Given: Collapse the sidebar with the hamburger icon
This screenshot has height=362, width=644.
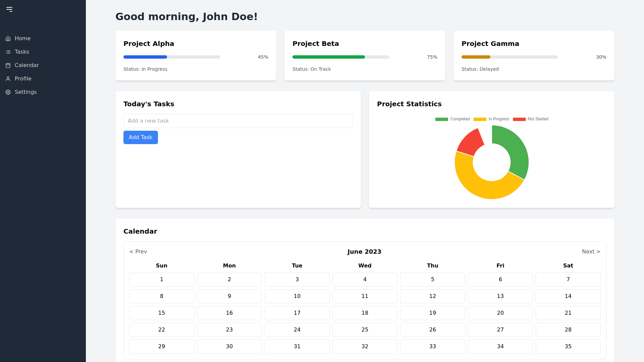Looking at the screenshot, I should pyautogui.click(x=9, y=9).
